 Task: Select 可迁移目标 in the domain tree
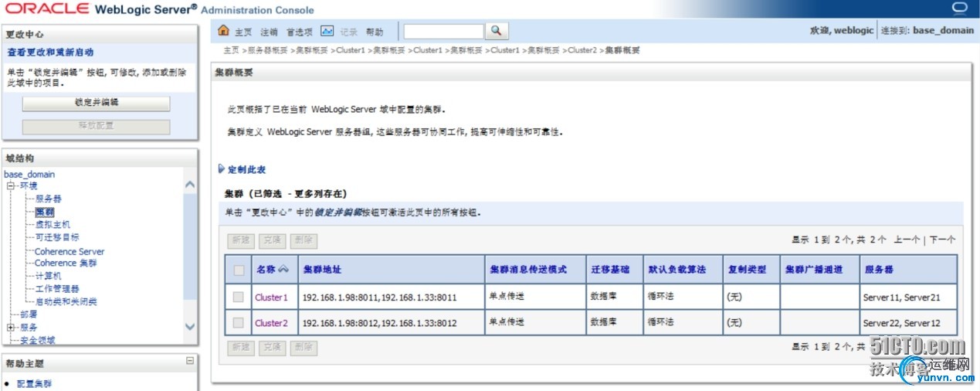click(x=56, y=237)
